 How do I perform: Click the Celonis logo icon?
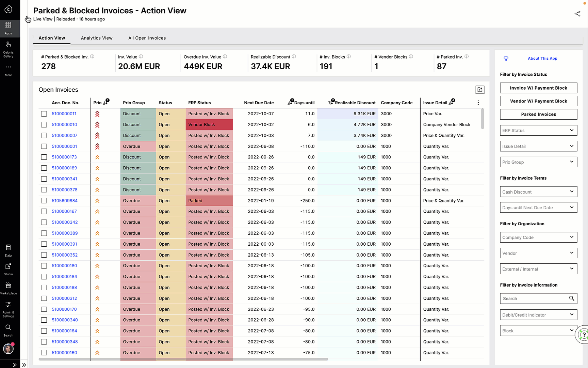[8, 9]
